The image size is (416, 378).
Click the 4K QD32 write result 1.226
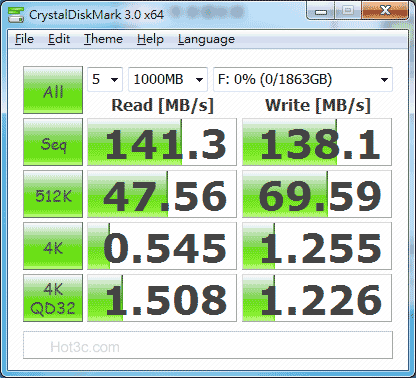pyautogui.click(x=317, y=298)
